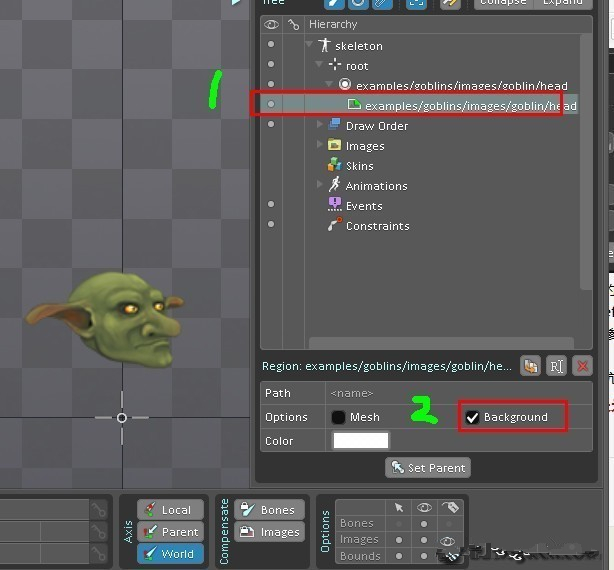Toggle visibility dot for skeleton row

click(x=271, y=44)
